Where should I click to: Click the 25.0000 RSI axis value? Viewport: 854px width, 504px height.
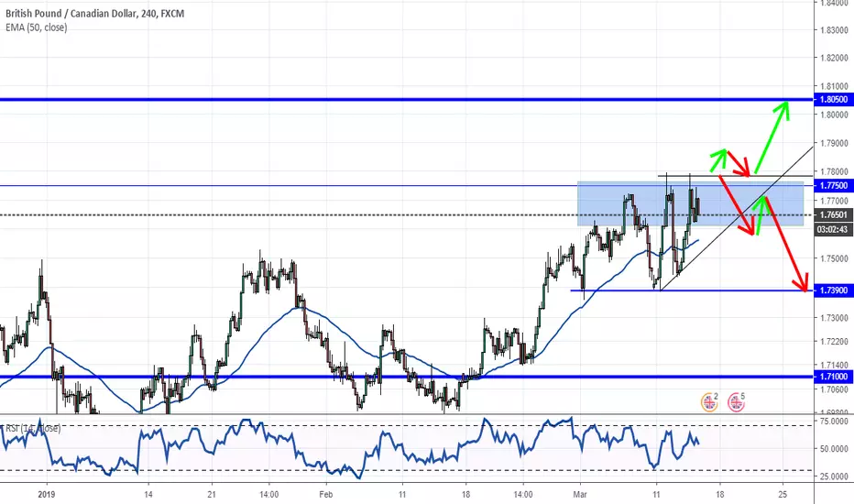[x=834, y=477]
